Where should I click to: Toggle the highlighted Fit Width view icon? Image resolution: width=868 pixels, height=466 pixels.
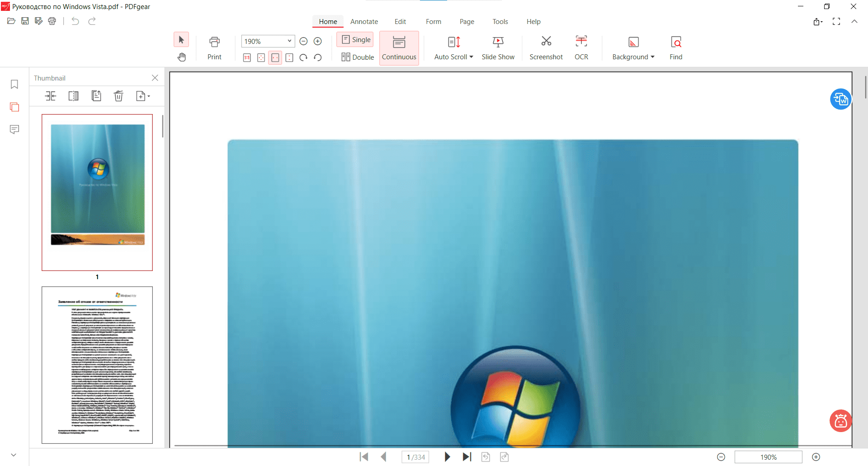(275, 57)
